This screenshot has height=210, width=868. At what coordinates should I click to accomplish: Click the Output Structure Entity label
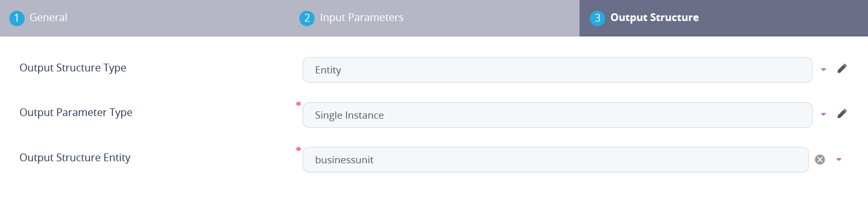(75, 158)
